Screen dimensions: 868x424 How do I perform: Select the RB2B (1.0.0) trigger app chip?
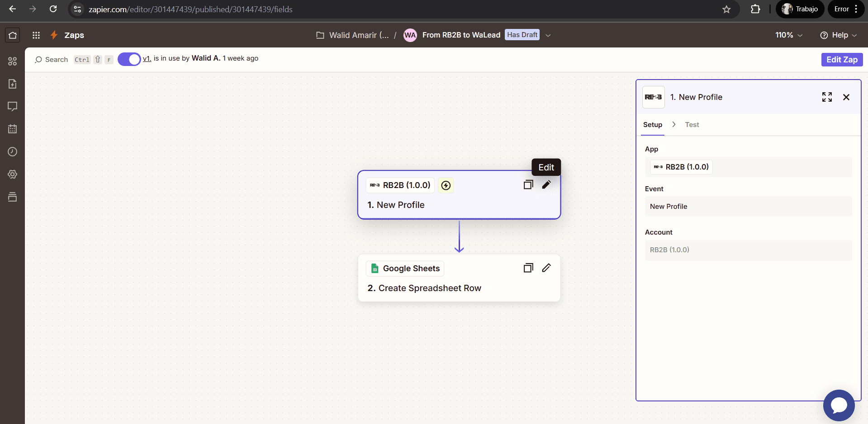(x=400, y=185)
